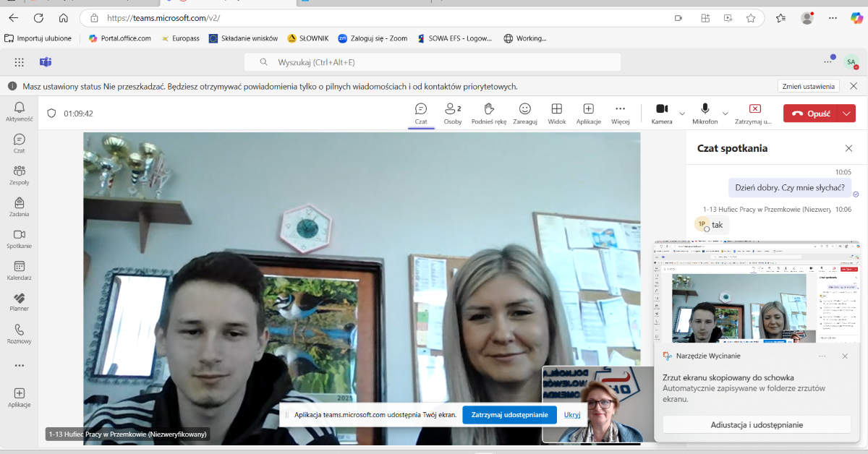Show the Osoby participants panel
Image resolution: width=868 pixels, height=454 pixels.
click(453, 113)
